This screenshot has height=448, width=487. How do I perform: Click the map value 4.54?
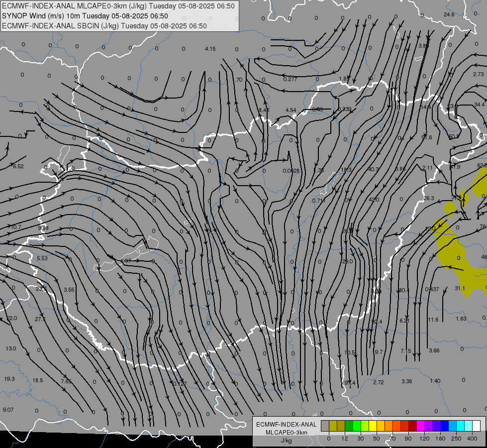pyautogui.click(x=291, y=110)
